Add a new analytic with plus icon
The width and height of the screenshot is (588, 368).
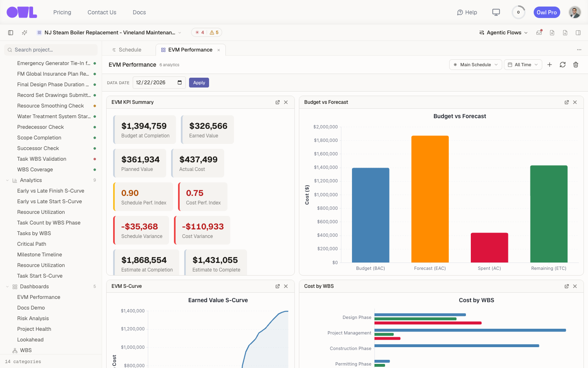(x=550, y=65)
